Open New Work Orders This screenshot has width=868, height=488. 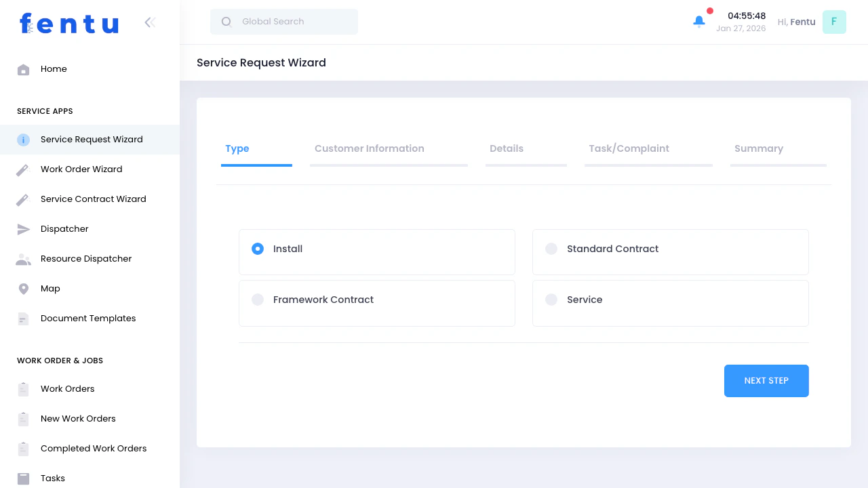(78, 418)
